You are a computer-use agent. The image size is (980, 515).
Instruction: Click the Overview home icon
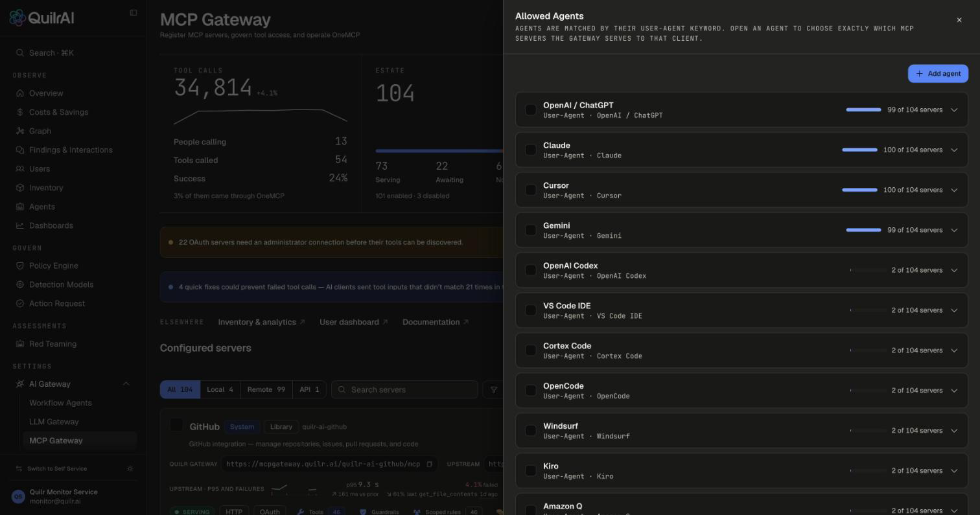20,93
